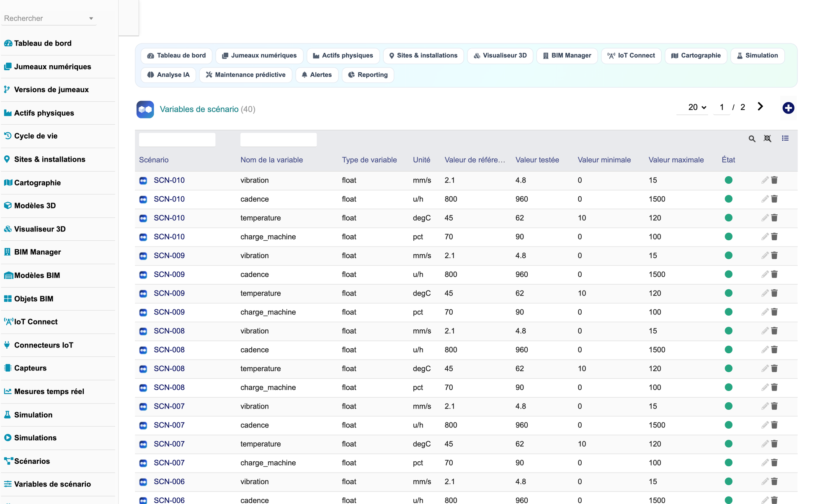The width and height of the screenshot is (815, 504).
Task: Click the Scénarios diagram icon in sidebar
Action: point(8,461)
